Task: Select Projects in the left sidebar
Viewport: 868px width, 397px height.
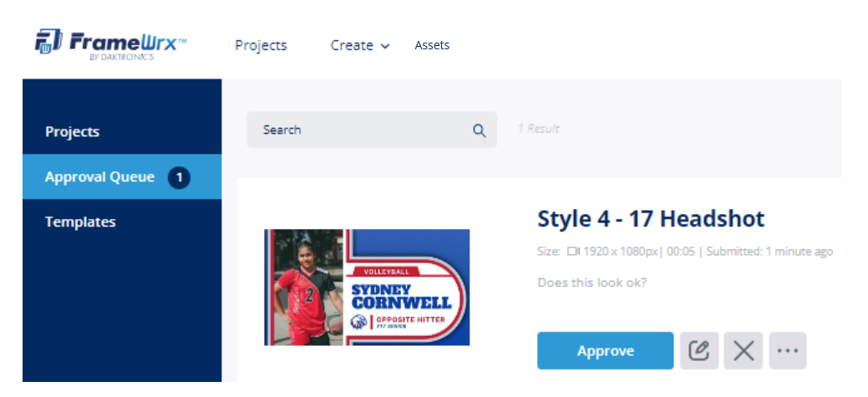Action: (x=72, y=132)
